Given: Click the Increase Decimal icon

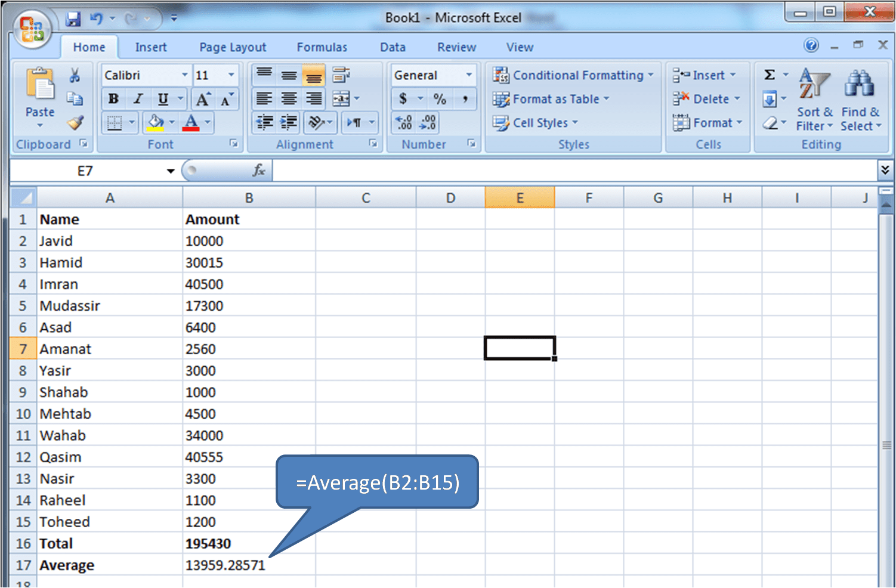Looking at the screenshot, I should [404, 123].
